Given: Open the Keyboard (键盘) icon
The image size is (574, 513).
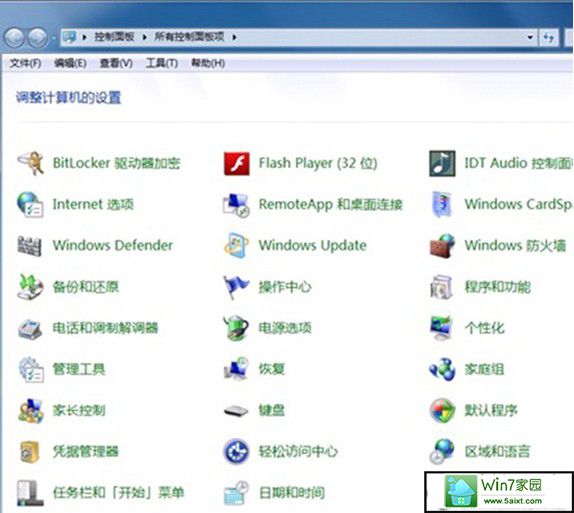Looking at the screenshot, I should coord(236,411).
